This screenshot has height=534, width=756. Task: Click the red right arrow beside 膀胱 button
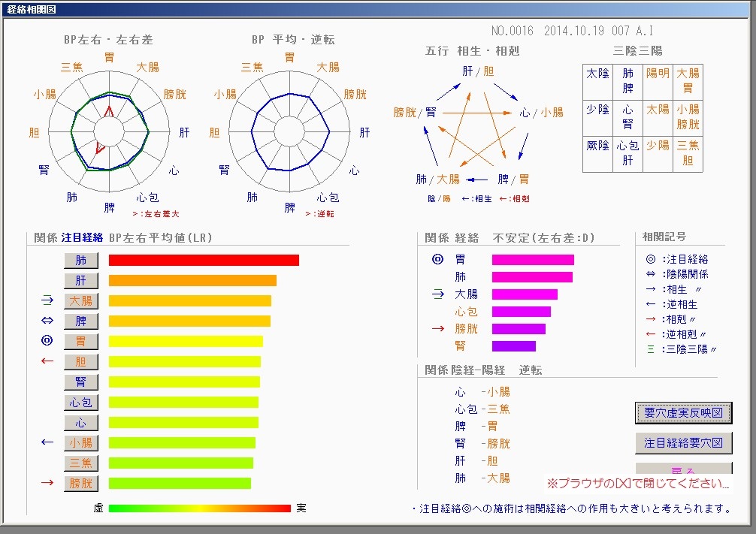tap(47, 483)
